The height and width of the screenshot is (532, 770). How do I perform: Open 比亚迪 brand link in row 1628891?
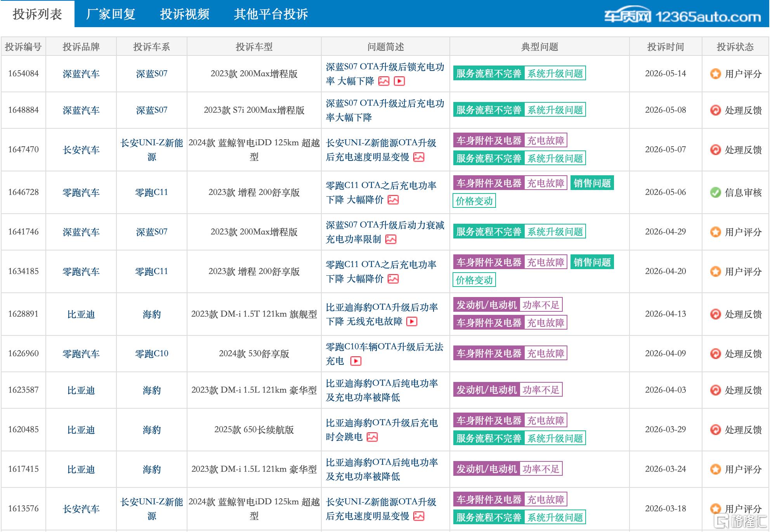coord(81,314)
